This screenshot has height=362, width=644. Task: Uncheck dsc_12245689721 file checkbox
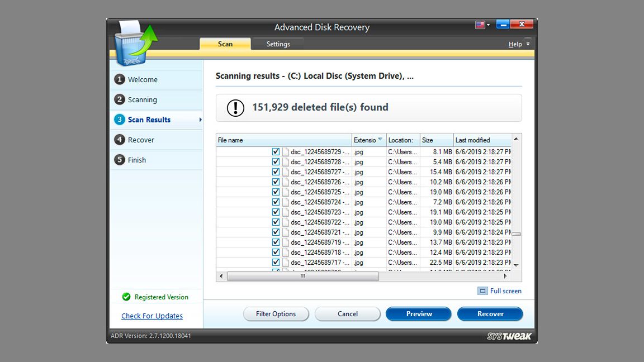[276, 232]
